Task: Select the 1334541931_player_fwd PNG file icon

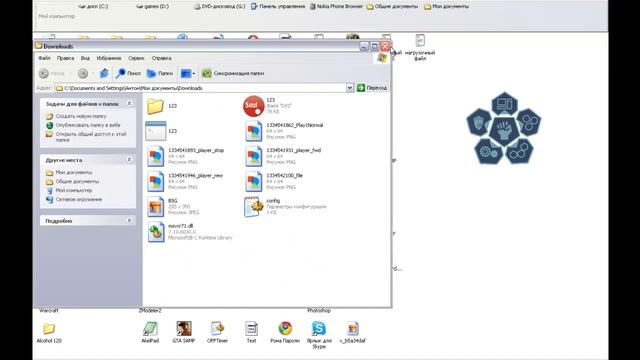Action: [253, 157]
